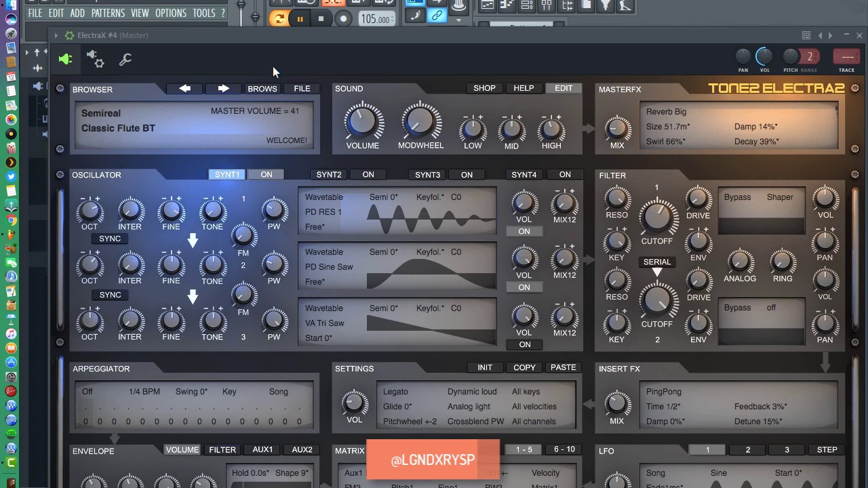Click the down arrow under first SYNC button
This screenshot has height=488, width=868.
pyautogui.click(x=193, y=240)
